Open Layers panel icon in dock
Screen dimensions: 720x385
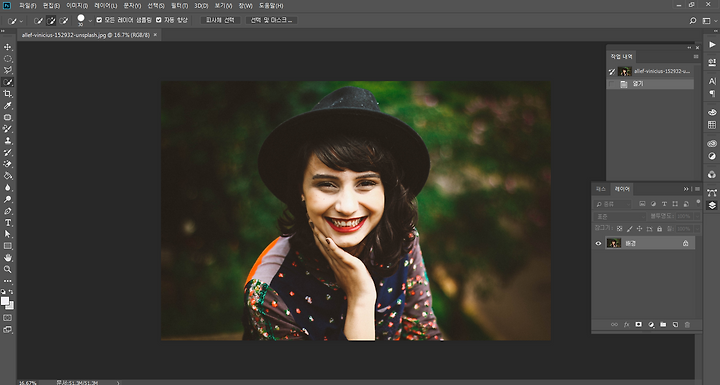(712, 205)
